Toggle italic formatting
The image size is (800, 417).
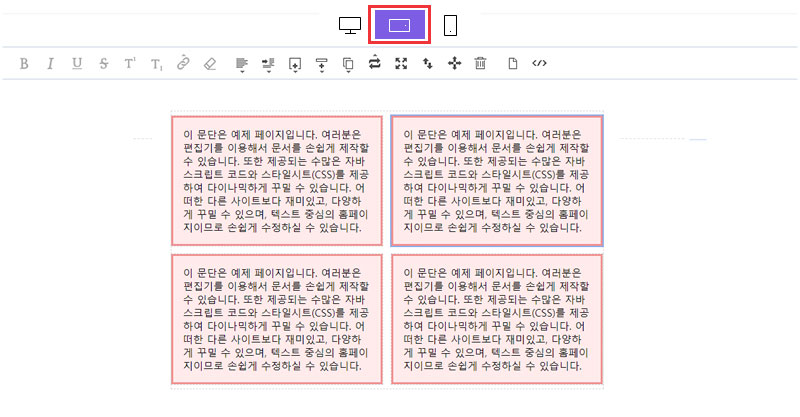tap(51, 64)
